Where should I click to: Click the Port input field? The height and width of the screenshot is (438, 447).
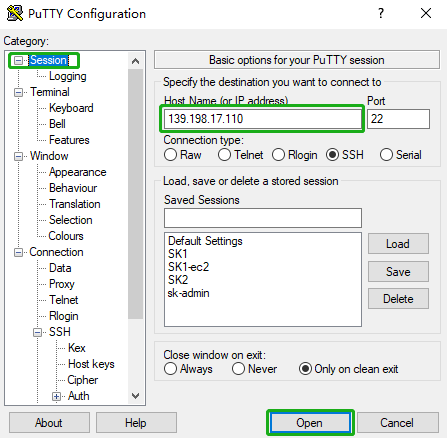[x=398, y=119]
